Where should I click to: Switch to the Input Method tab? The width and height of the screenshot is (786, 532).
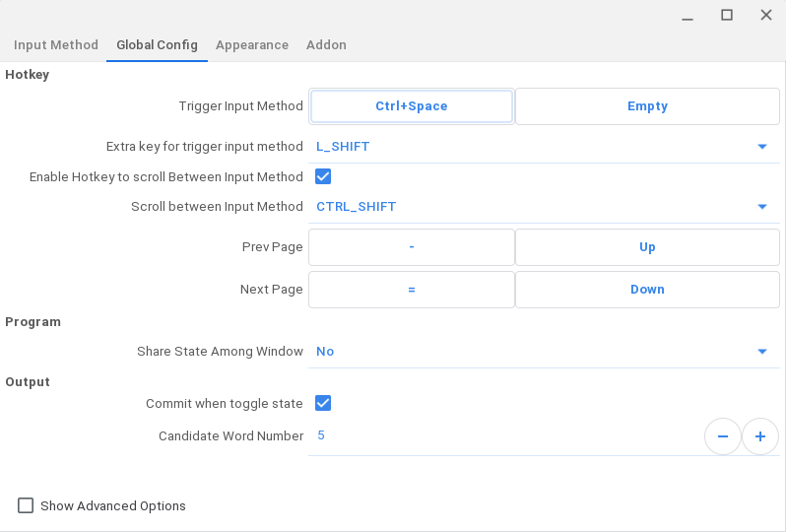pos(56,45)
